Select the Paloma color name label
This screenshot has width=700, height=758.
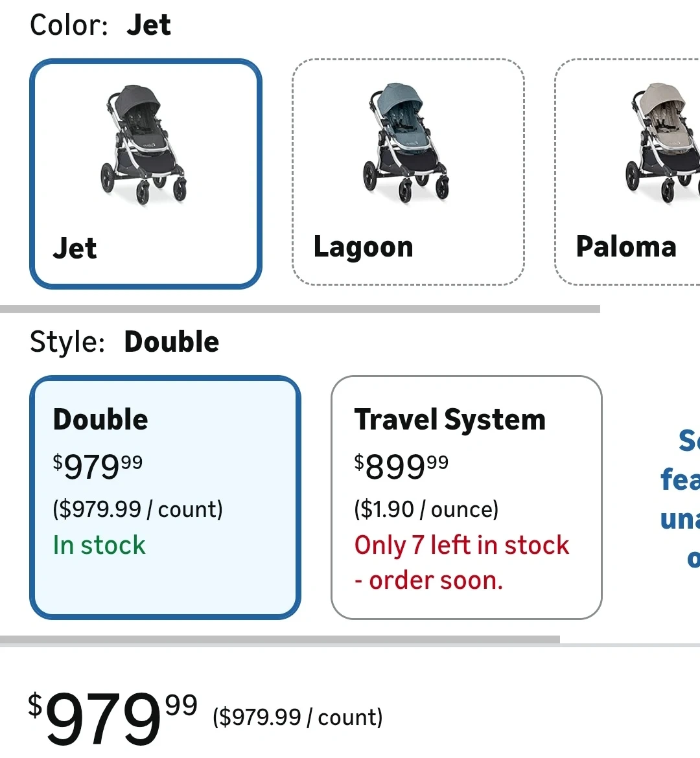coord(625,247)
